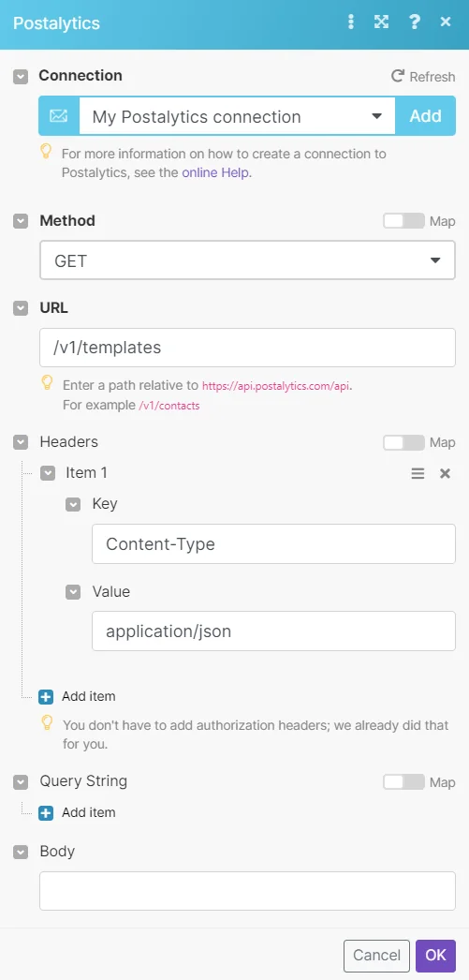The width and height of the screenshot is (469, 980).
Task: Remove Item 1 using the X icon
Action: point(446,474)
